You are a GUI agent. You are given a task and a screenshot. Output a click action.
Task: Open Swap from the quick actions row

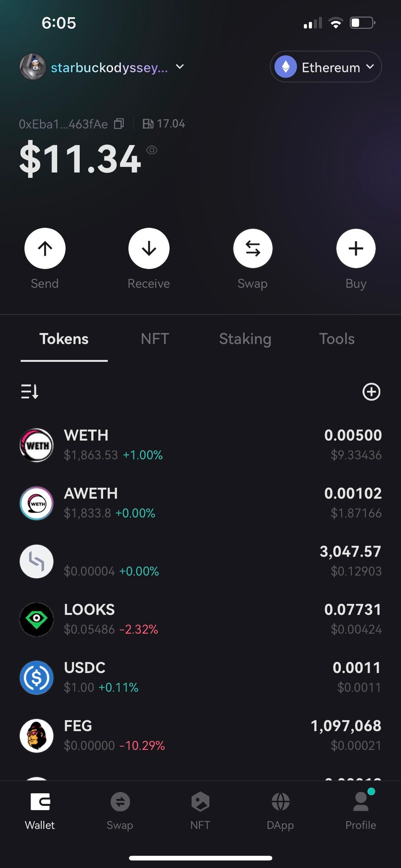click(x=252, y=248)
